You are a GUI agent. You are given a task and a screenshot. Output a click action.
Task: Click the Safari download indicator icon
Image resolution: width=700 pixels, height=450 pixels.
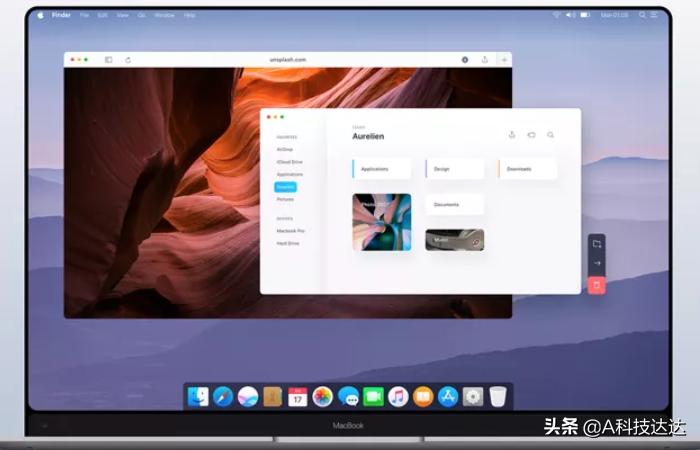pos(465,59)
